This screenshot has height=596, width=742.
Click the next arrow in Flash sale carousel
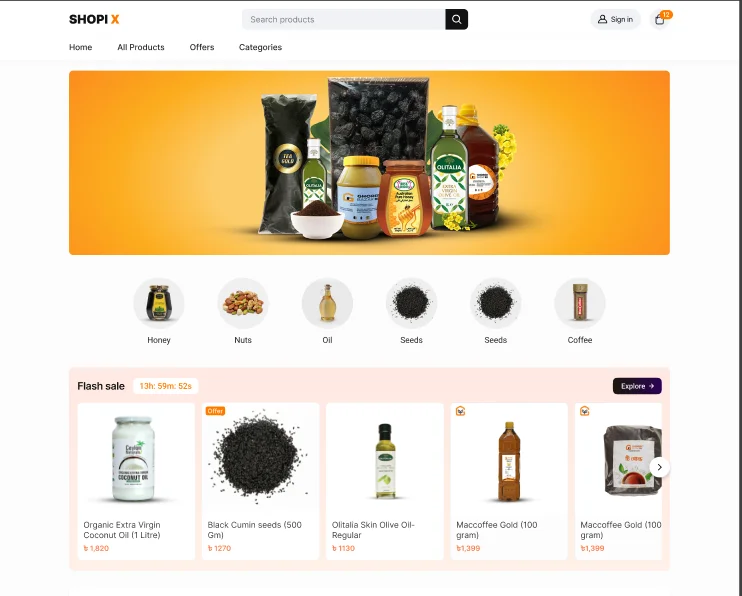click(x=659, y=467)
